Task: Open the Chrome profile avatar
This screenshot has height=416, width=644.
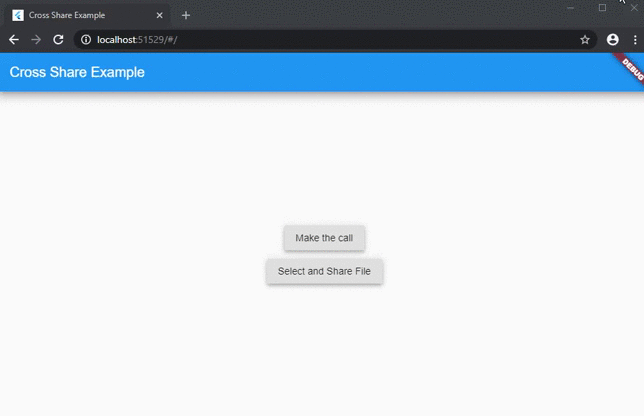Action: coord(613,39)
